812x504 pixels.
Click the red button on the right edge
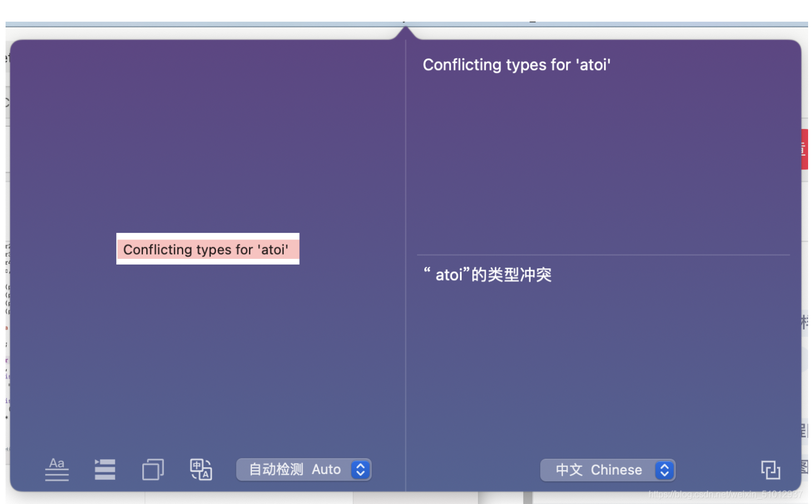tap(806, 148)
